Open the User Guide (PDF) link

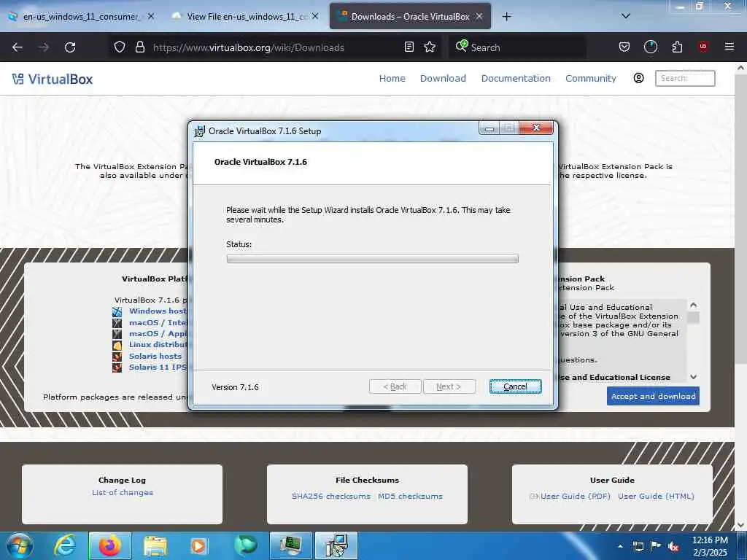click(x=575, y=496)
